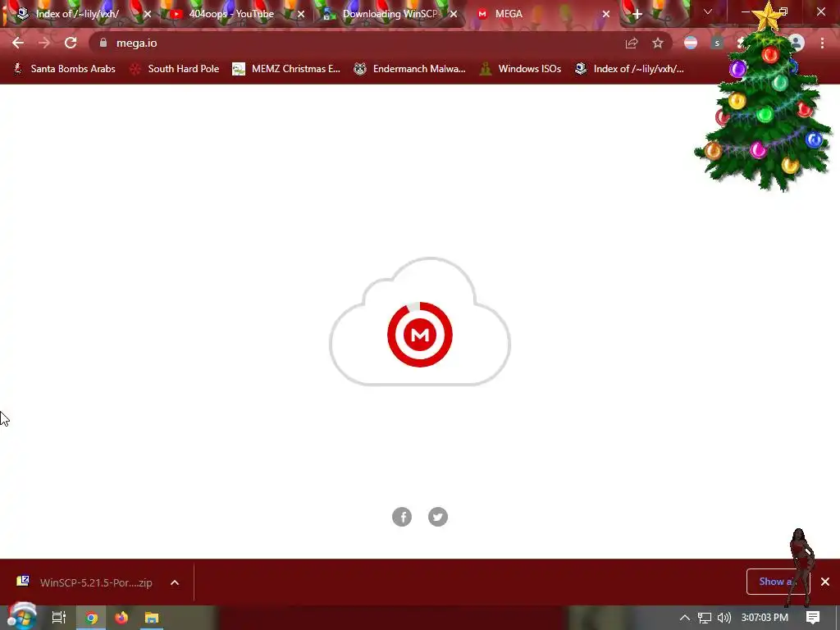Open the MEMZ Christmas E... bookmark
840x630 pixels.
click(286, 69)
